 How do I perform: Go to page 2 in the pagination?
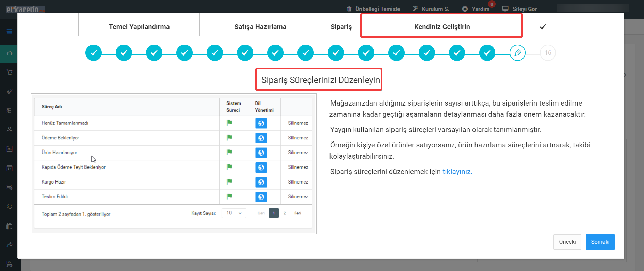click(x=285, y=213)
